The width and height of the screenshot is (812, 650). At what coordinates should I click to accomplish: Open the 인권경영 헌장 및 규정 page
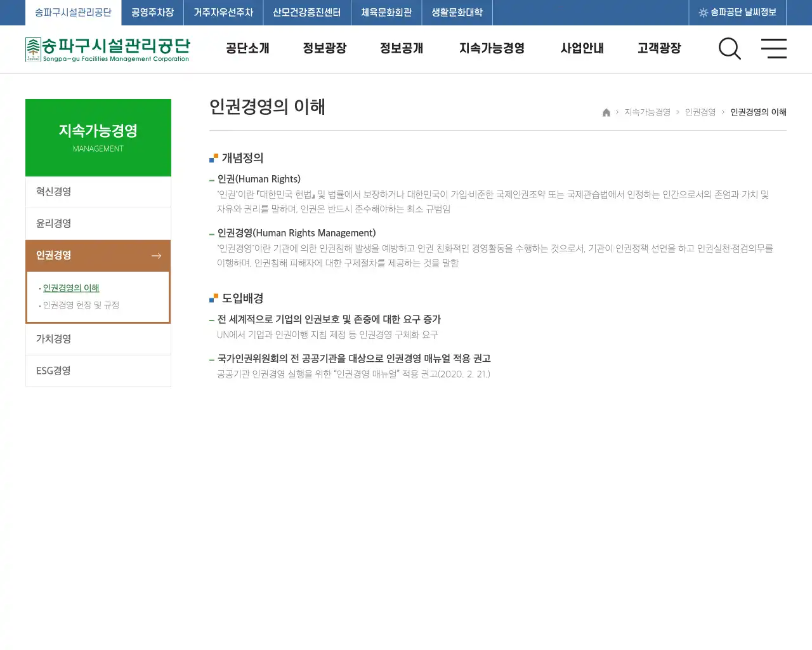[82, 305]
